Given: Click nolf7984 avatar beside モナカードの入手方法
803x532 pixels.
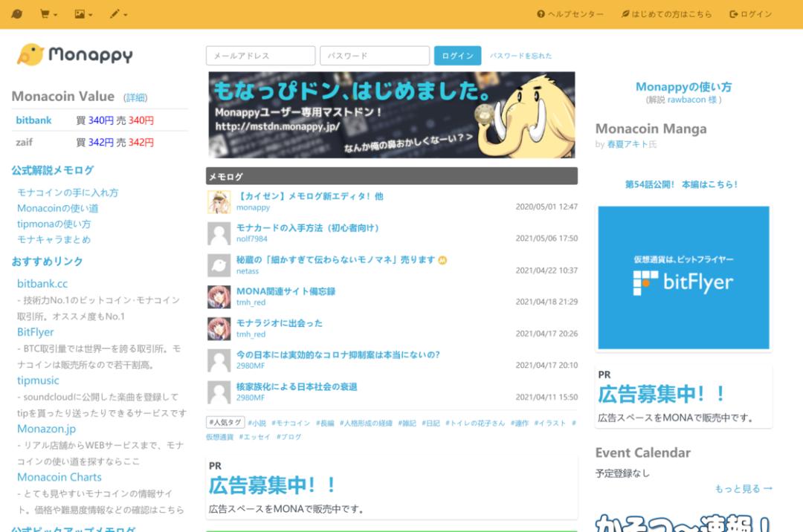Looking at the screenshot, I should coord(219,233).
